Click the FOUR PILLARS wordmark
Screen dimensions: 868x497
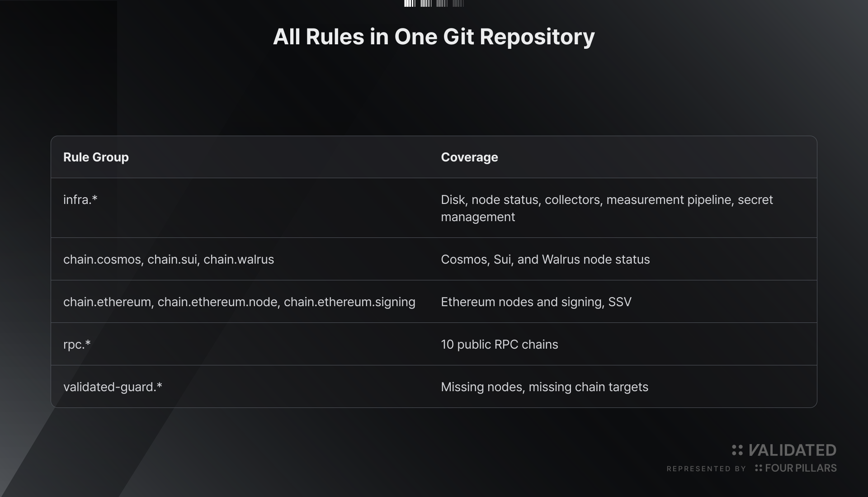(x=801, y=468)
